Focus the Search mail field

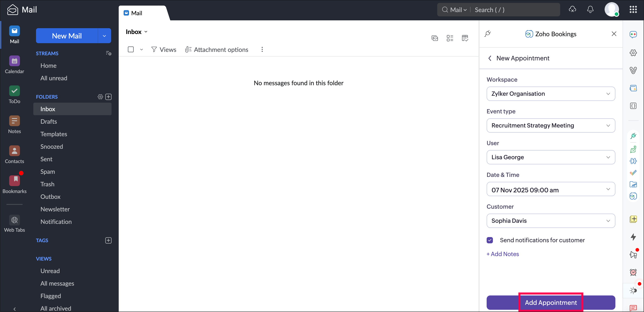515,10
